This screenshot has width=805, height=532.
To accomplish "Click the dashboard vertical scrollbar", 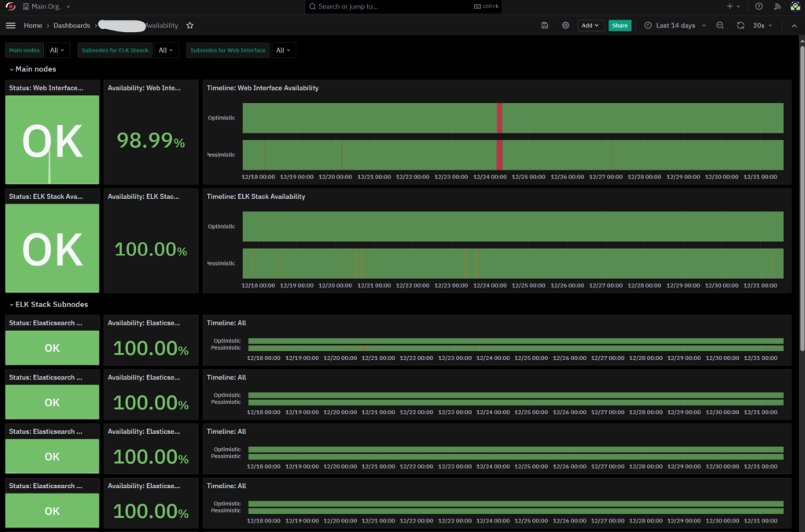I will (802, 199).
